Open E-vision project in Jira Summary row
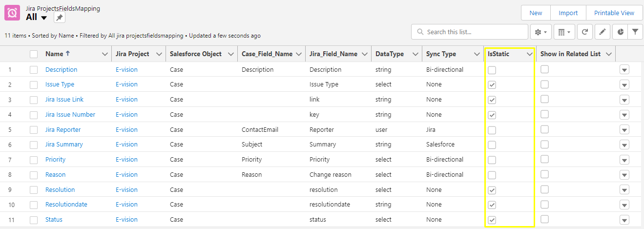Viewport: 644px width, 229px height. click(126, 145)
